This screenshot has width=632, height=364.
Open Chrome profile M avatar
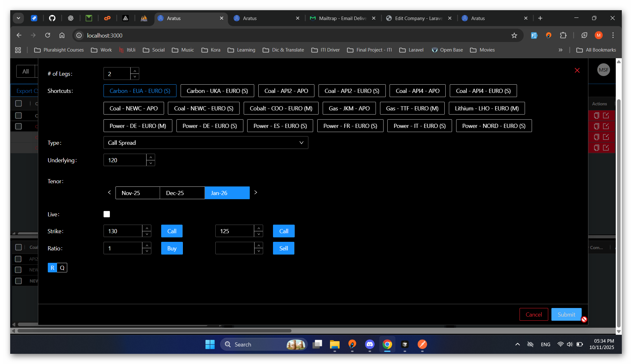pyautogui.click(x=599, y=35)
